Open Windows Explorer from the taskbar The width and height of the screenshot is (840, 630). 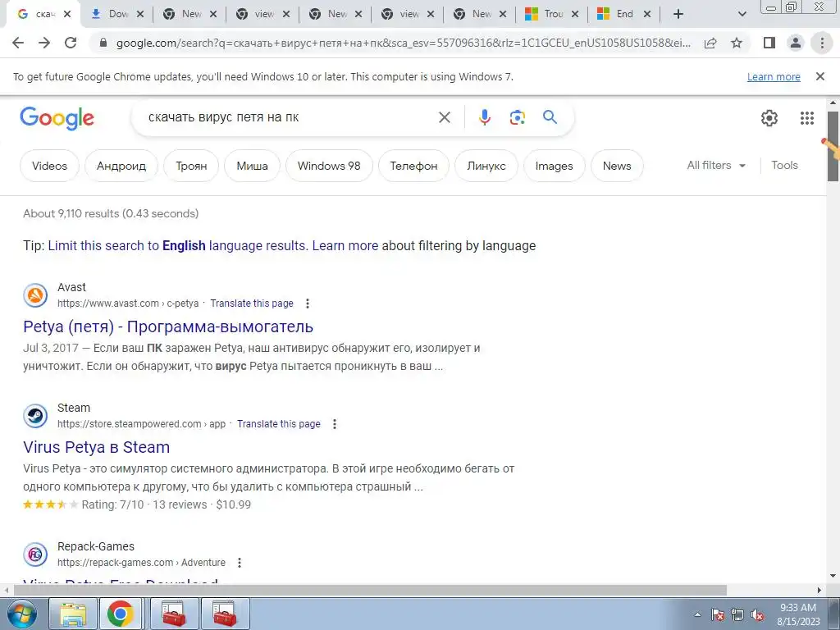coord(73,614)
